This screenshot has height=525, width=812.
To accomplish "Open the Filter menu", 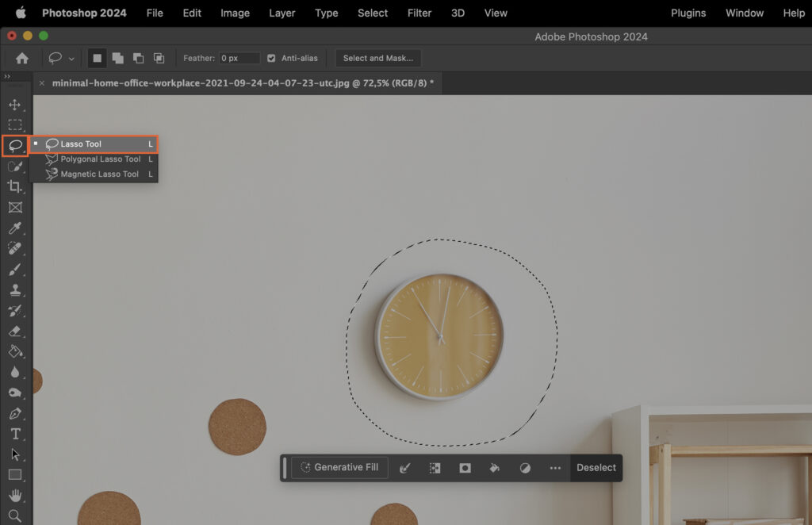I will [419, 13].
